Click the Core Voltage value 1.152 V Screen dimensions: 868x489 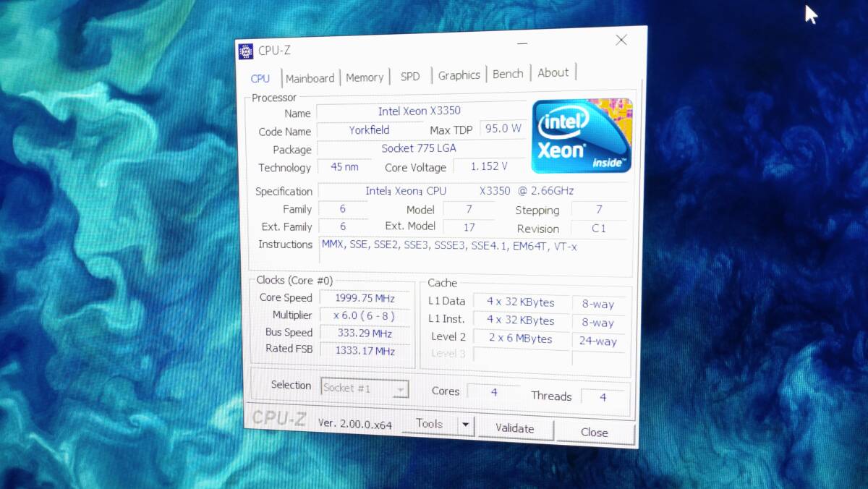489,166
